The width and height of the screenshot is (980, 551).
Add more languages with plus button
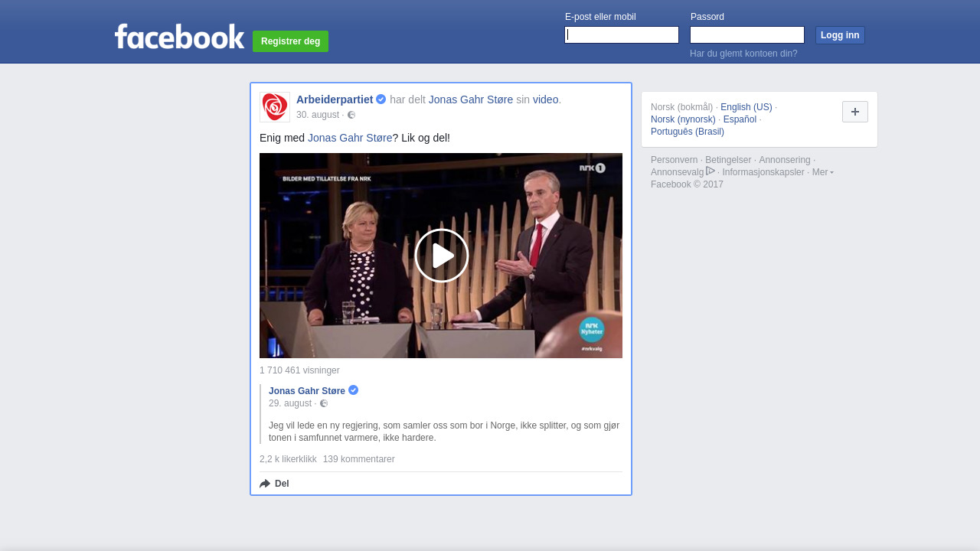[x=855, y=112]
